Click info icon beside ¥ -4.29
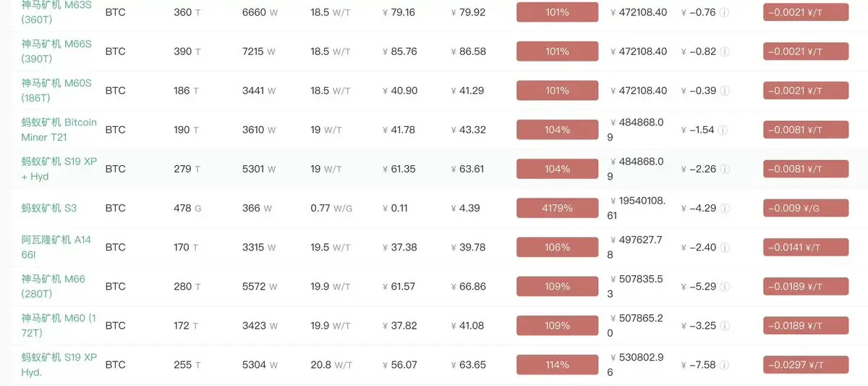868x386 pixels. coord(726,208)
